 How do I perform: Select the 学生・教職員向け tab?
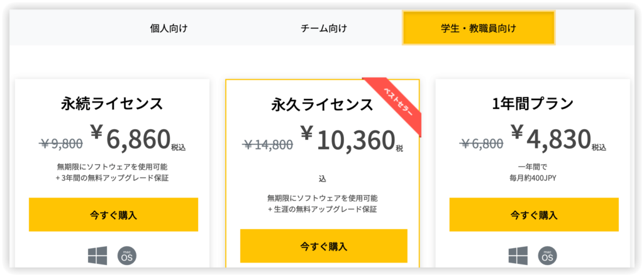(x=479, y=28)
